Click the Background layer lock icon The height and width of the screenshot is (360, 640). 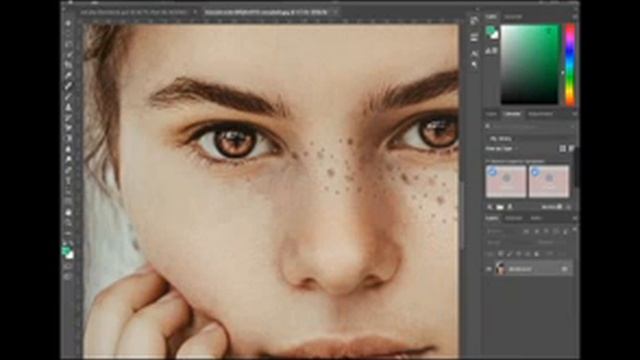pos(565,269)
